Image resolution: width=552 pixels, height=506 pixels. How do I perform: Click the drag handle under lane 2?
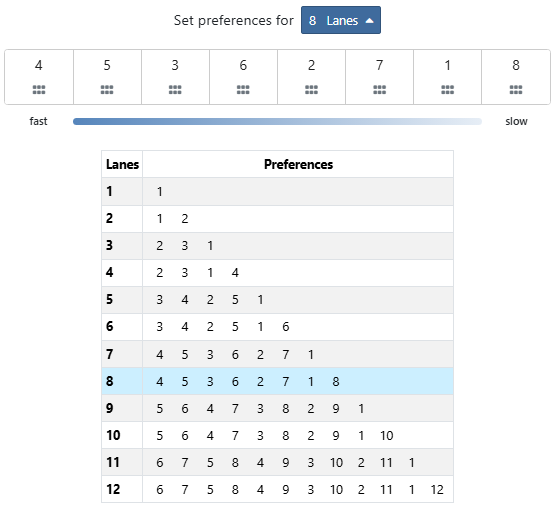(311, 90)
